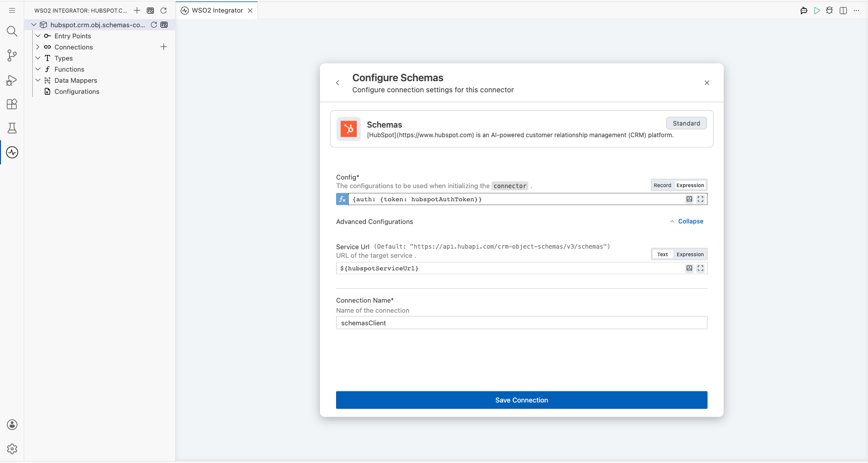Image resolution: width=868 pixels, height=463 pixels.
Task: Collapse Advanced Configurations section
Action: pos(686,221)
